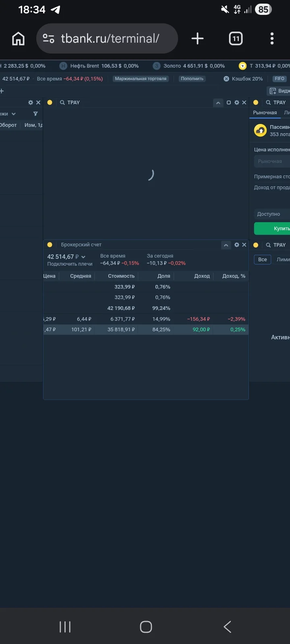The height and width of the screenshot is (644, 290).
Task: Open the tab switcher showing 11
Action: point(236,39)
